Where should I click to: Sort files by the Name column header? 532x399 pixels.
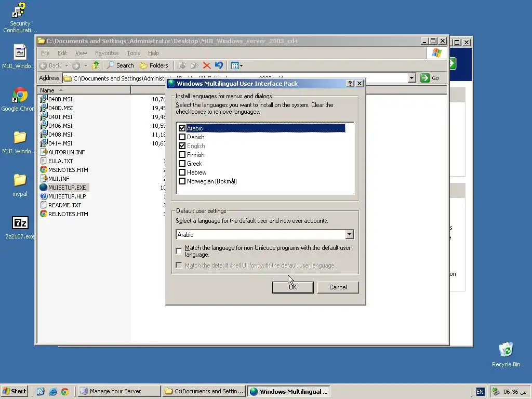[x=84, y=90]
